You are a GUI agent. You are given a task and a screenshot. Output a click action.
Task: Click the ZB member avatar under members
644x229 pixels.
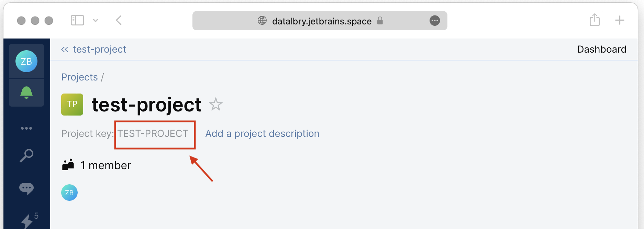pos(69,193)
